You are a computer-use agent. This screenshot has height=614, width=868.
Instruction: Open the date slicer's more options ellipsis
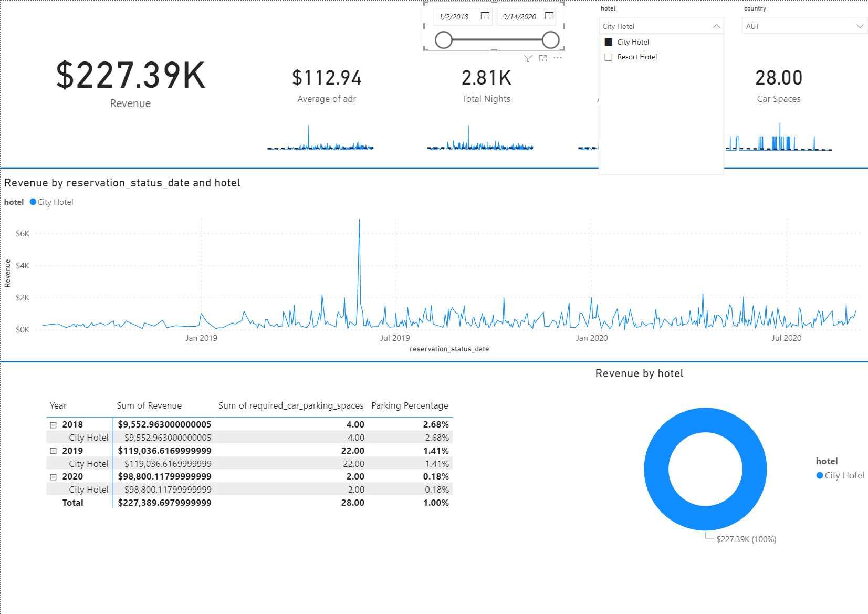[557, 58]
